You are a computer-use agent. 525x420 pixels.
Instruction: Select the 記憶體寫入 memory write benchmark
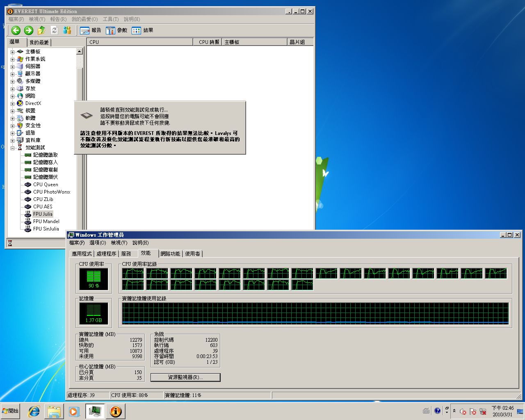tap(46, 162)
